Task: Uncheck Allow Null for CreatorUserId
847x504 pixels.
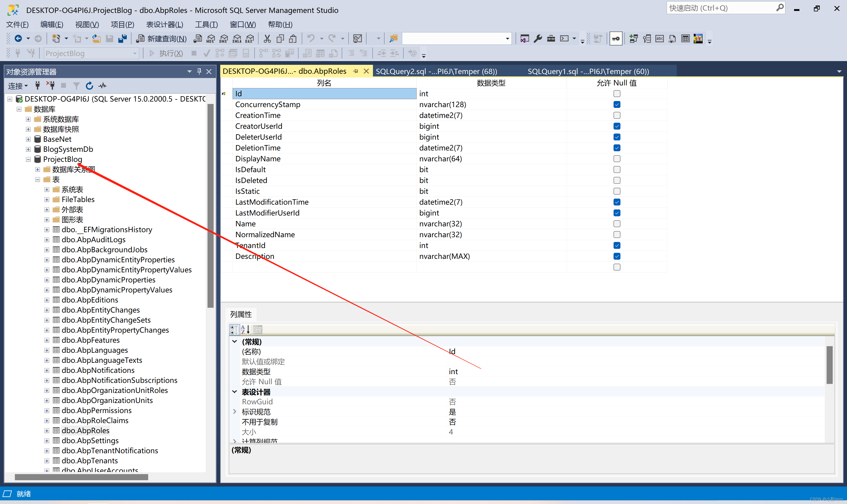Action: [x=617, y=126]
